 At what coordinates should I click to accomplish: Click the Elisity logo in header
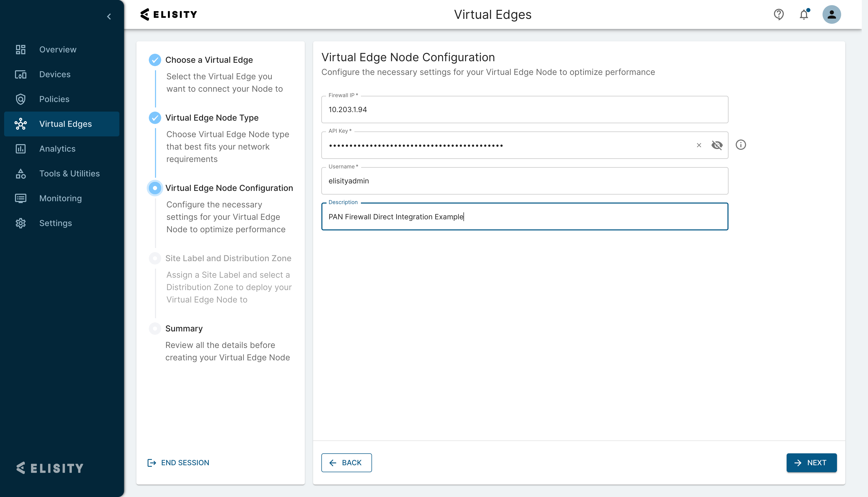[x=169, y=14]
